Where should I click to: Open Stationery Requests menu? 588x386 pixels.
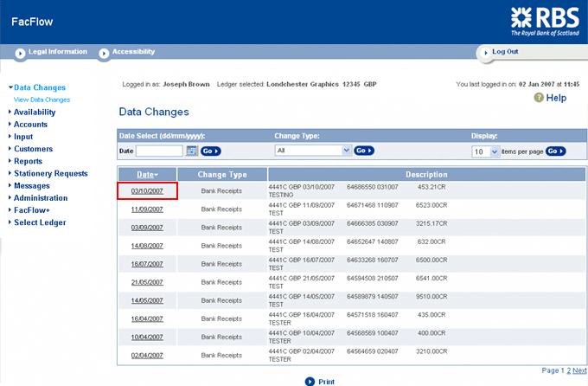(51, 173)
